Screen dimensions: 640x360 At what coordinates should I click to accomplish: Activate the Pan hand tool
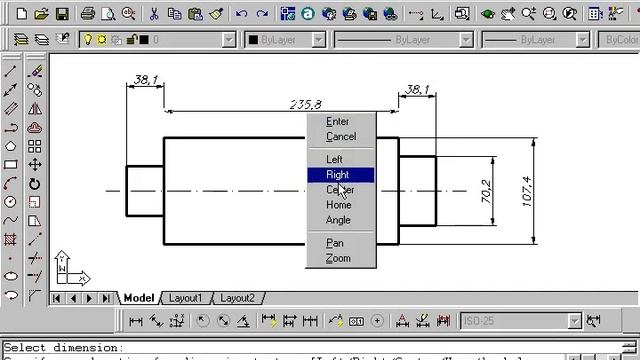pos(508,14)
